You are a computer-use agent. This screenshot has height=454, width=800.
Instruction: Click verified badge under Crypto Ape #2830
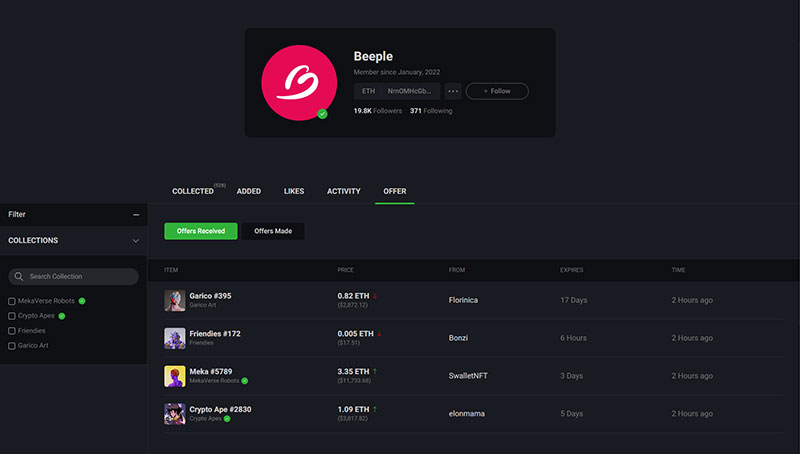(227, 418)
